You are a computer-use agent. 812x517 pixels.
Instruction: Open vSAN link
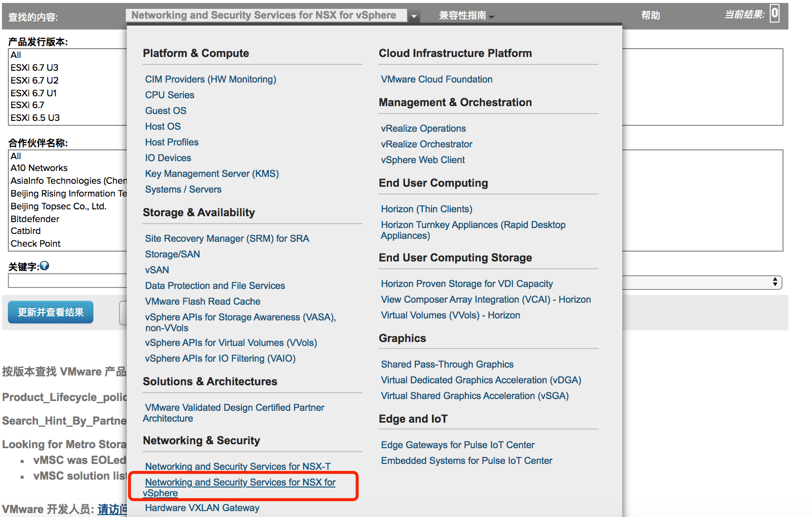coord(157,270)
